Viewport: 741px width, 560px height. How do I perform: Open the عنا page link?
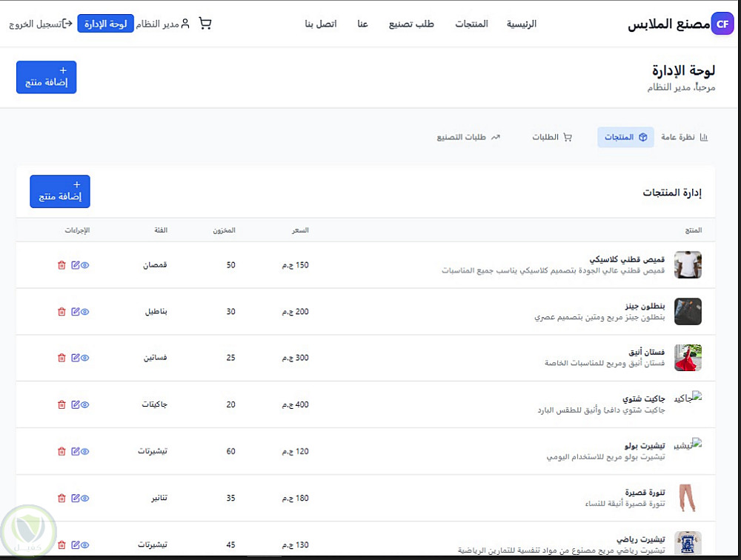pyautogui.click(x=362, y=24)
